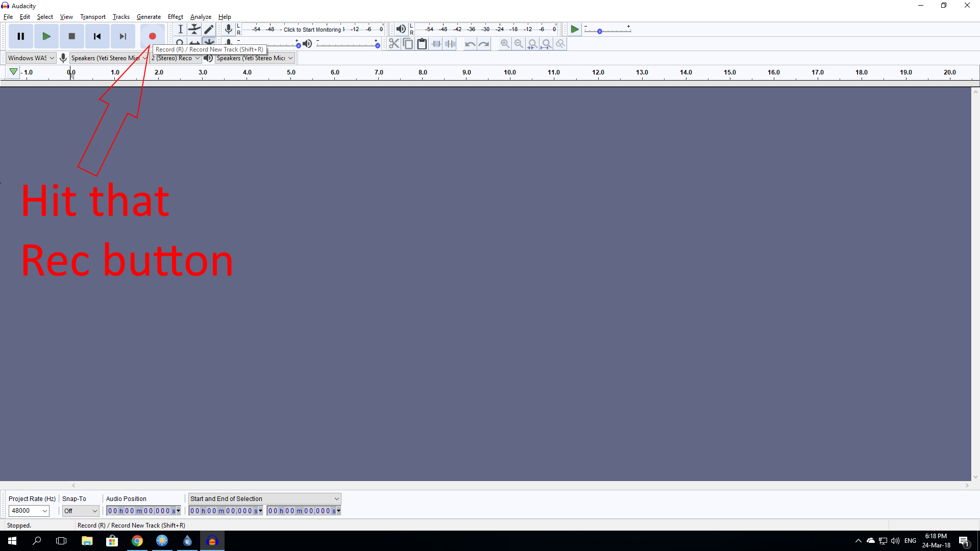Screen dimensions: 980x551
Task: Open selection end time format arrow
Action: pyautogui.click(x=338, y=511)
